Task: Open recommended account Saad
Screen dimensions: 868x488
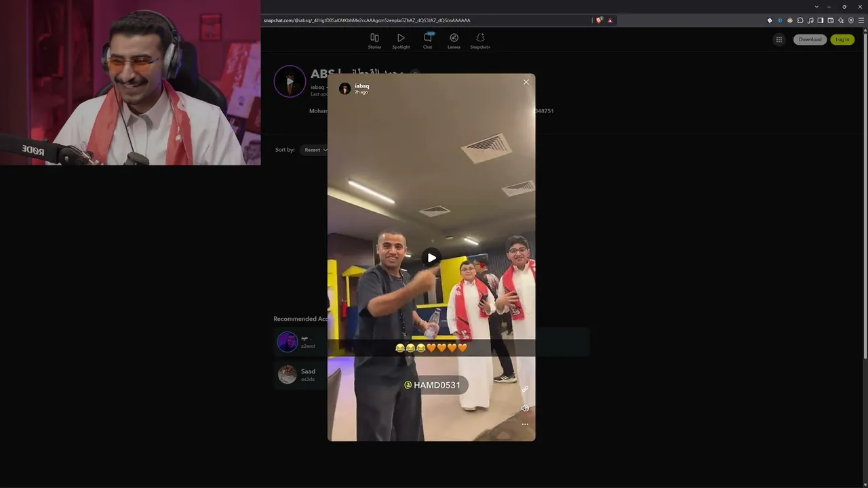Action: [300, 374]
